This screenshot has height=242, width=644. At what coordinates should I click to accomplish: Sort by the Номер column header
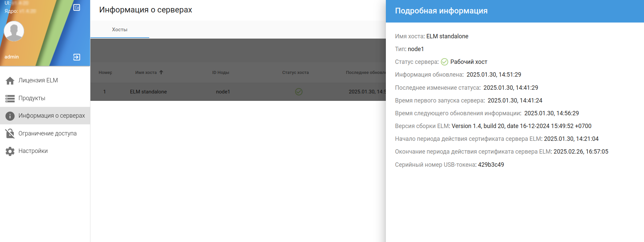(x=105, y=73)
